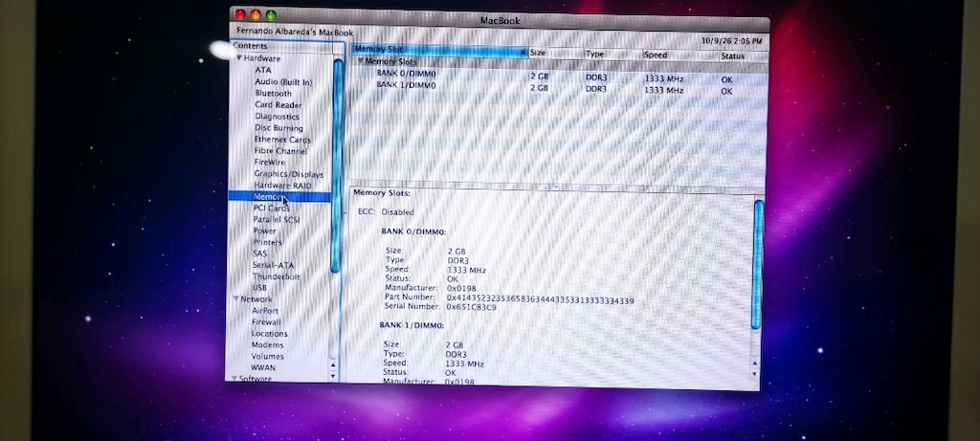Click the BANK 0/DIMM0 details heading
The width and height of the screenshot is (980, 441).
point(413,232)
